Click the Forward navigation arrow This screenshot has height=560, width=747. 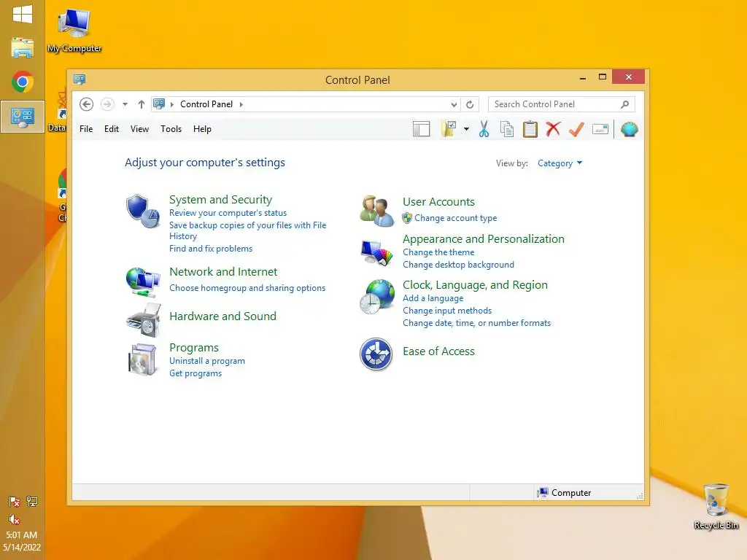tap(108, 104)
